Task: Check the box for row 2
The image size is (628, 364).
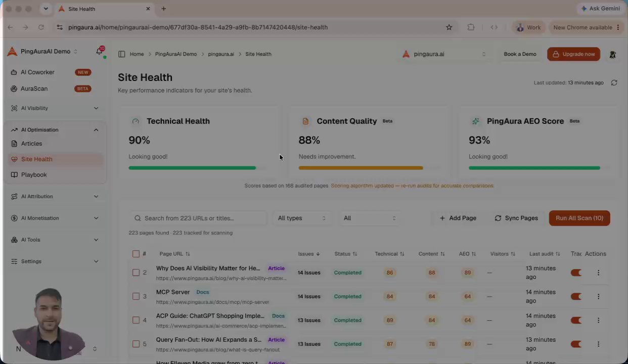Action: (x=136, y=272)
